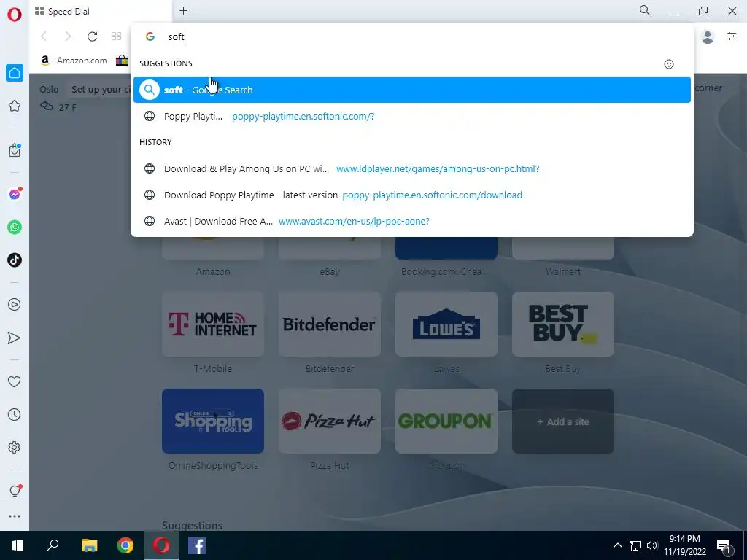Viewport: 747px width, 560px height.
Task: Open the Lowe's speed dial tile
Action: [x=446, y=324]
